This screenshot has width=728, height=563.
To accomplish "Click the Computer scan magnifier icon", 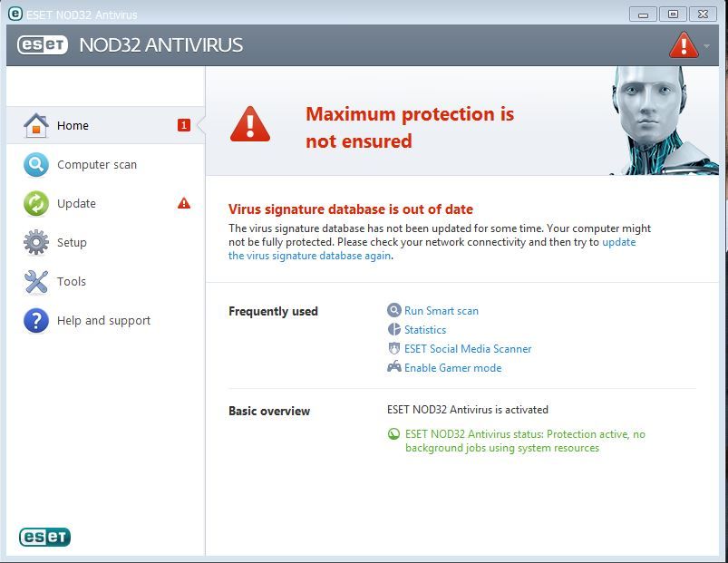I will [x=35, y=165].
